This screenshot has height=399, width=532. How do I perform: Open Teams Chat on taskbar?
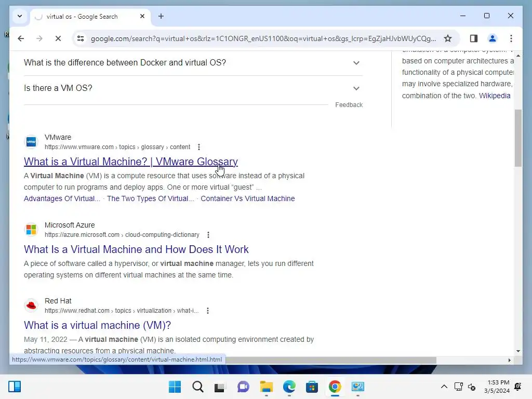(243, 387)
